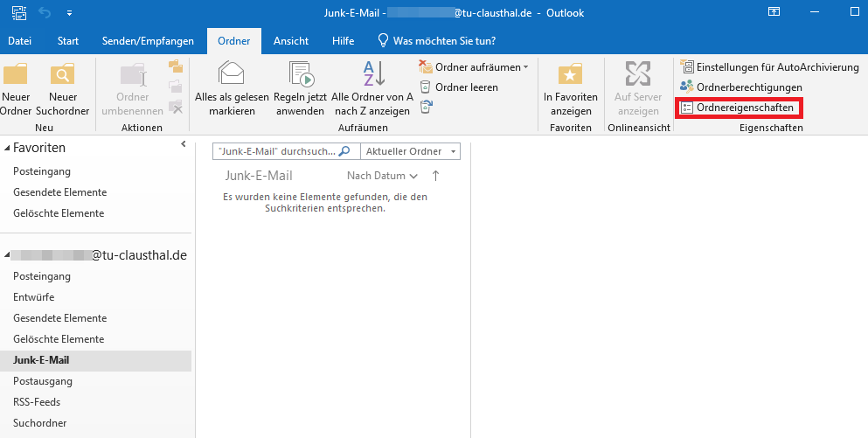The height and width of the screenshot is (438, 868).
Task: Click the Undo arrow in the title bar
Action: point(45,13)
